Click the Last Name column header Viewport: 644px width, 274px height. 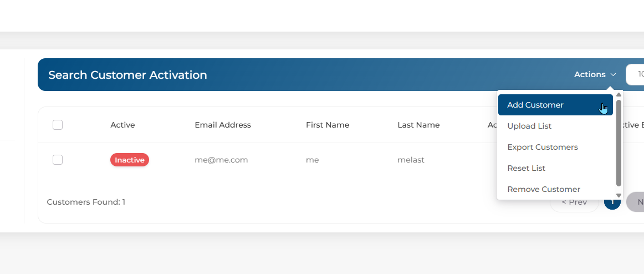click(x=418, y=125)
